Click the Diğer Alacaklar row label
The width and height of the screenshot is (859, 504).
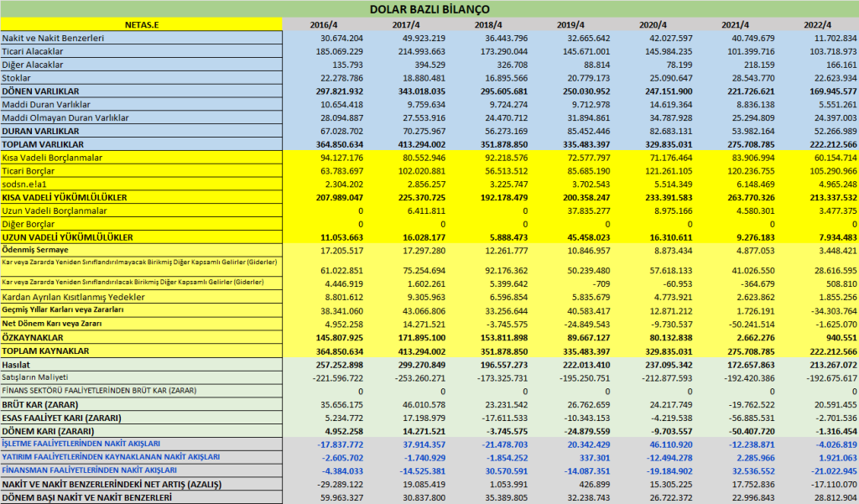pos(33,65)
